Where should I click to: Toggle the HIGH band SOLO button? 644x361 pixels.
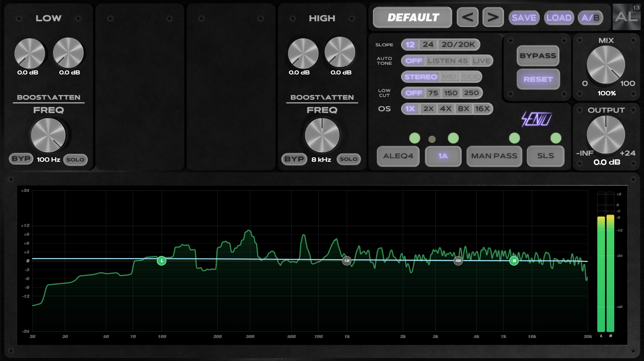[x=348, y=159]
